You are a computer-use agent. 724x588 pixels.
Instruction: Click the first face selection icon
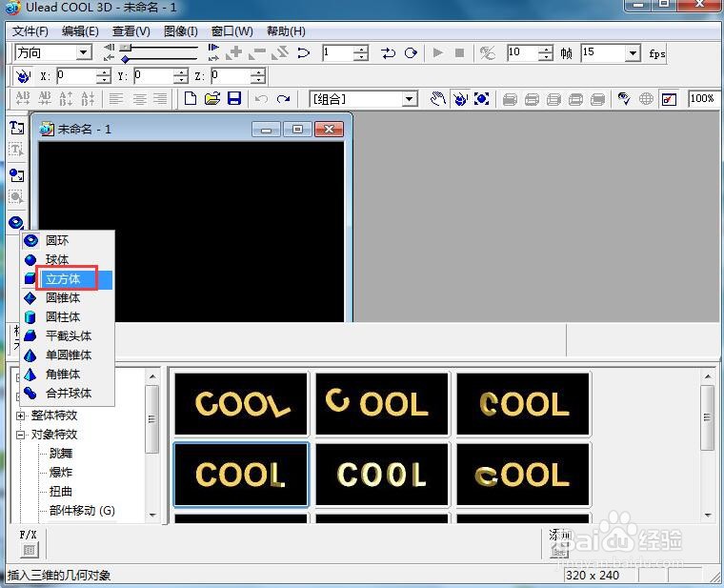[510, 99]
